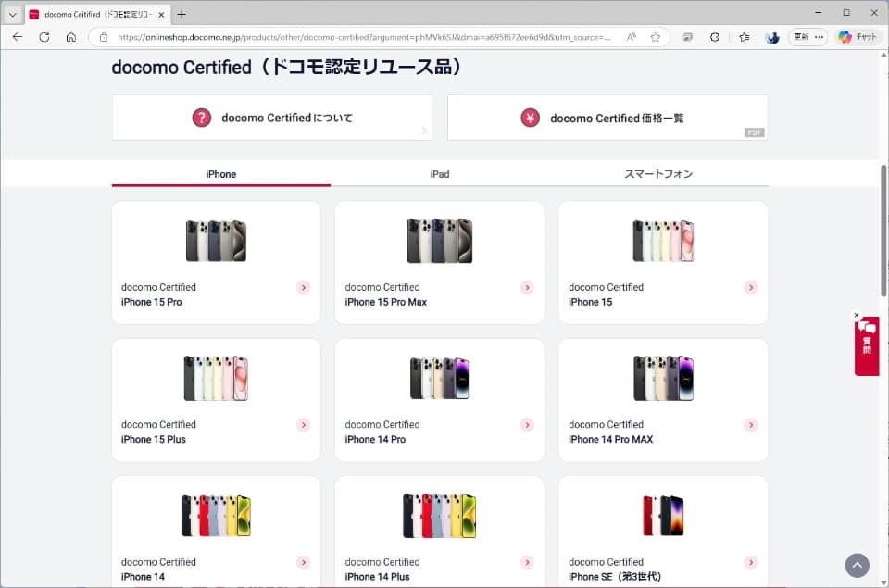
Task: Open the iPhone 15 product link
Action: coord(663,263)
